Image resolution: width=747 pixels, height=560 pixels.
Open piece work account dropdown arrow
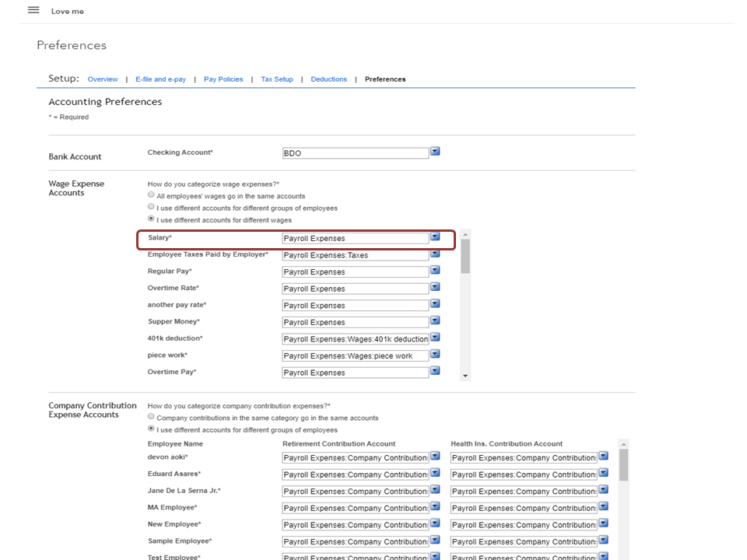pos(435,355)
